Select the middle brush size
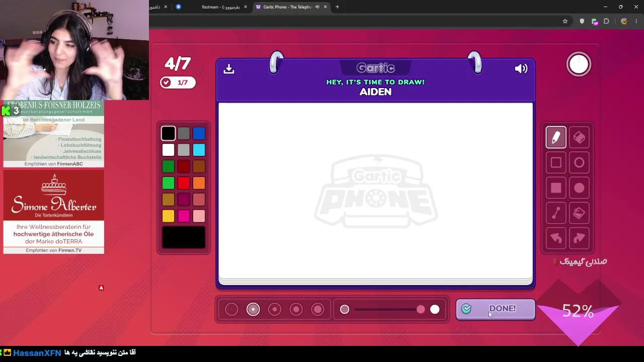Image resolution: width=644 pixels, height=362 pixels. [275, 309]
